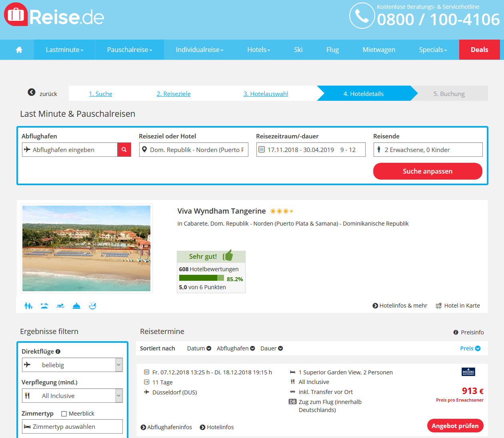The width and height of the screenshot is (504, 438).
Task: Sort results by Abflughafen
Action: 236,348
